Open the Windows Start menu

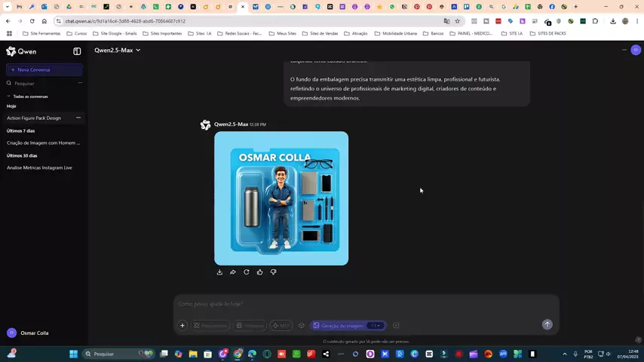click(x=74, y=354)
